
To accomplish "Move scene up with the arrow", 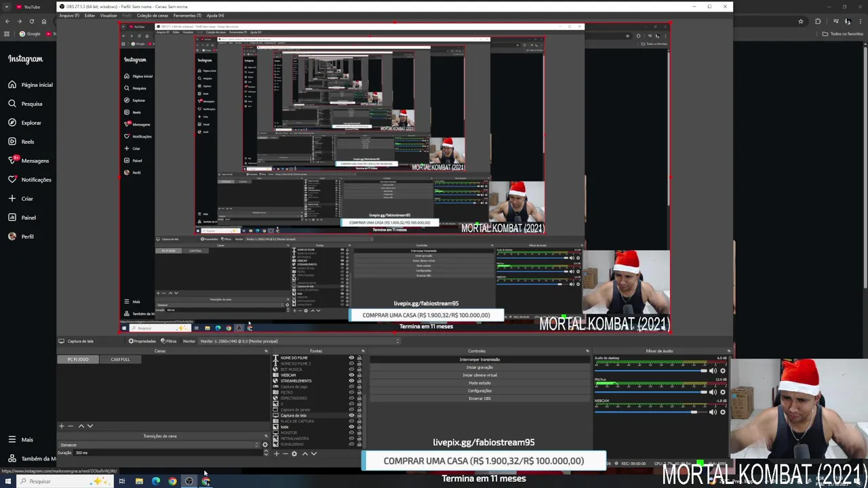I will tap(81, 426).
